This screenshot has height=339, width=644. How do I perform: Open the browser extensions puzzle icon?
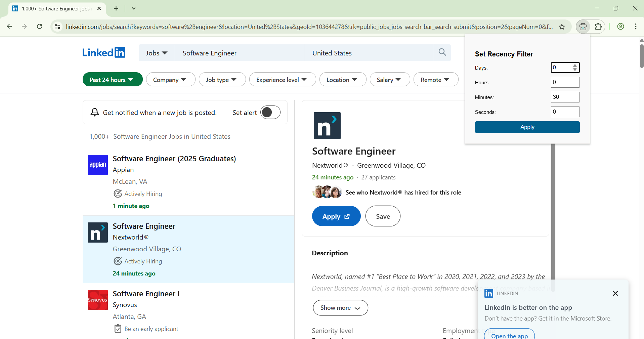[x=598, y=27]
